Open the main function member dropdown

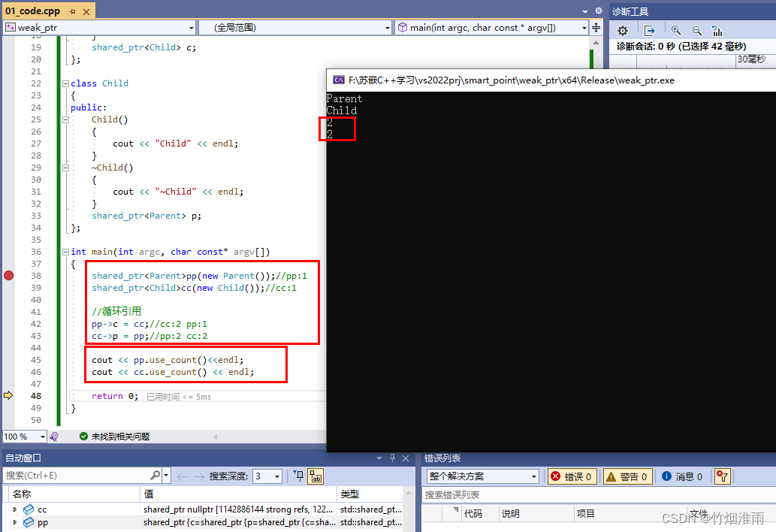584,28
